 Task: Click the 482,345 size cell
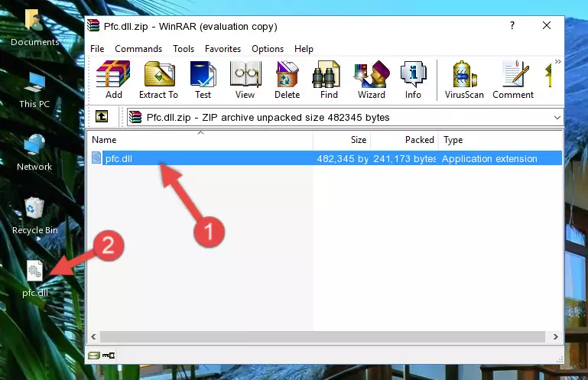[343, 159]
